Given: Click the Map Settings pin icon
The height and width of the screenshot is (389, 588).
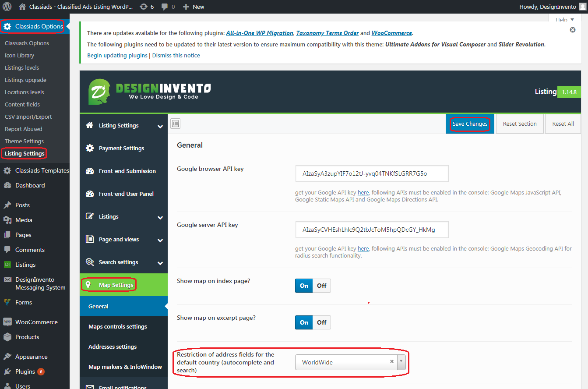Looking at the screenshot, I should tap(88, 285).
